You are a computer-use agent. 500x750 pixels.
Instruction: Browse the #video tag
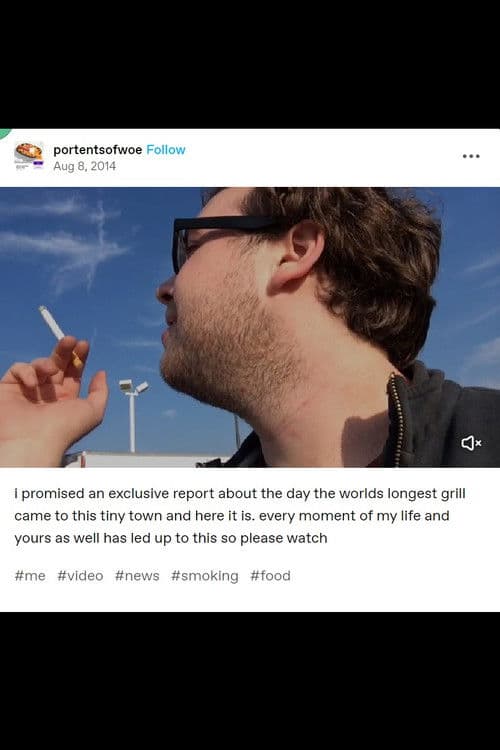point(80,575)
